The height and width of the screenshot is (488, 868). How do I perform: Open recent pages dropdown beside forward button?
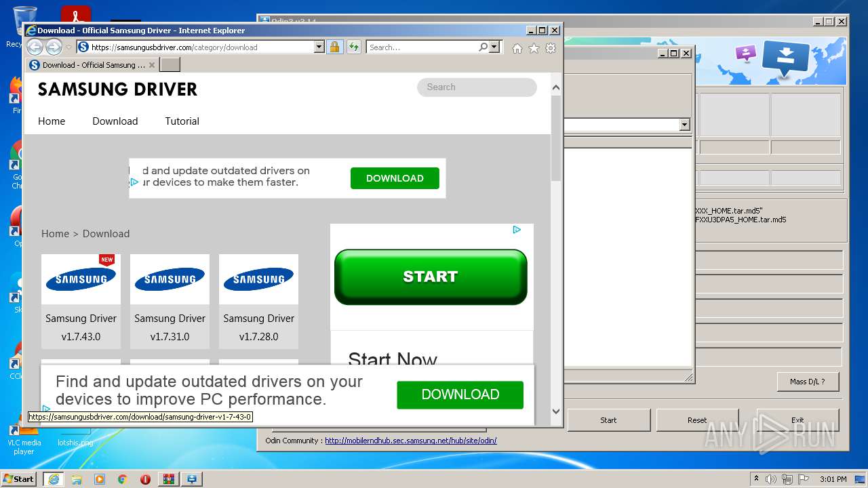[68, 47]
